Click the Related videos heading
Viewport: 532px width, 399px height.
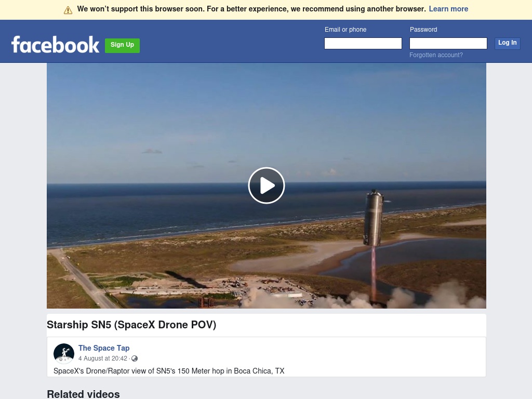[x=83, y=394]
